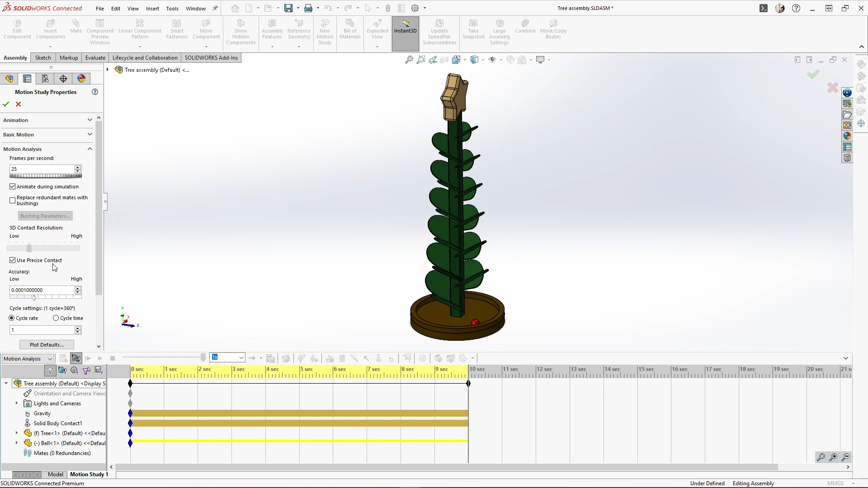Open the Evaluate ribbon tab
This screenshot has width=868, height=488.
pyautogui.click(x=95, y=58)
